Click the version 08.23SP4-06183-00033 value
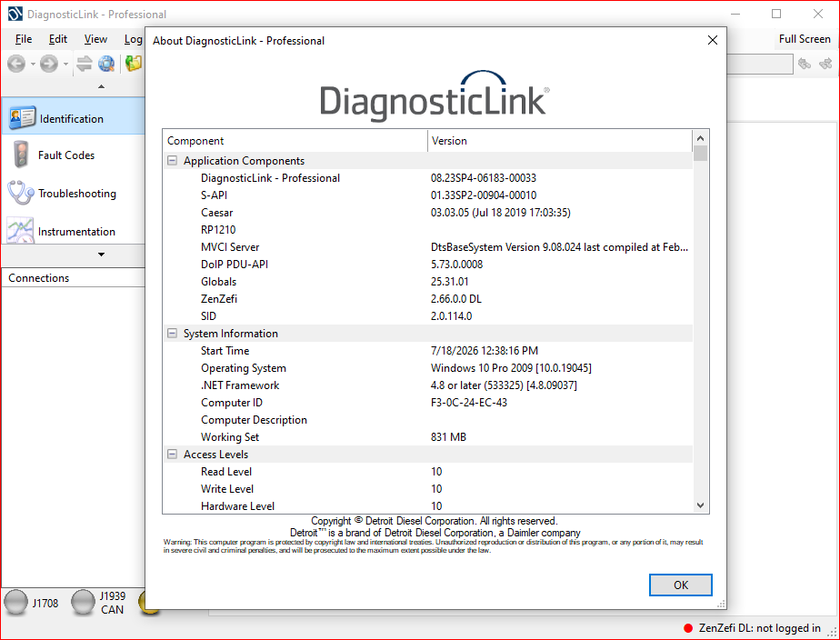This screenshot has width=840, height=640. 484,178
